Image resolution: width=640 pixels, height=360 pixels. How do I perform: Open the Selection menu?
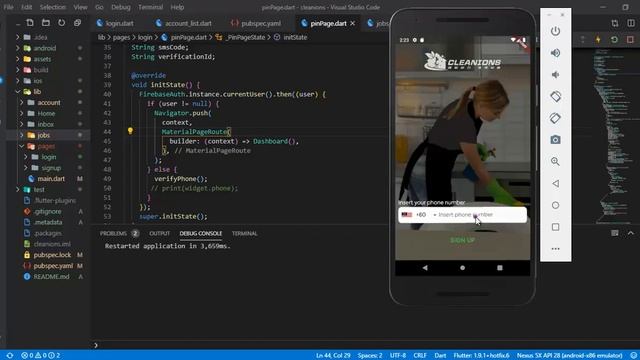coord(53,7)
